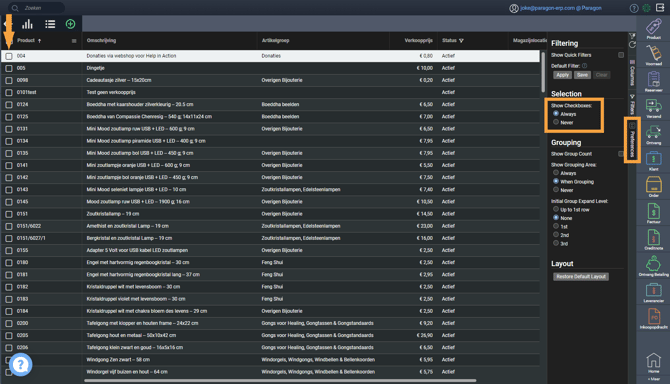
Task: Click the info icon next to Default Filter
Action: coord(585,66)
